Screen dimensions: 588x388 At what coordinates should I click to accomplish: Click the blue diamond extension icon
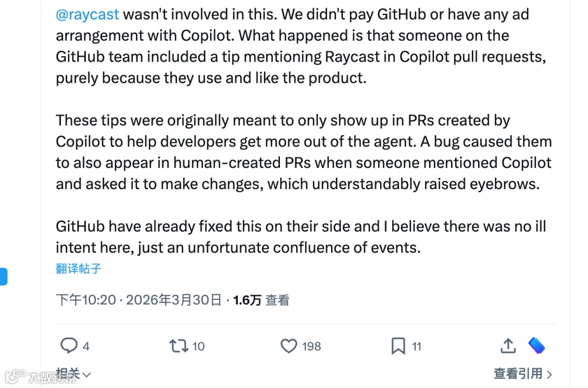[537, 345]
